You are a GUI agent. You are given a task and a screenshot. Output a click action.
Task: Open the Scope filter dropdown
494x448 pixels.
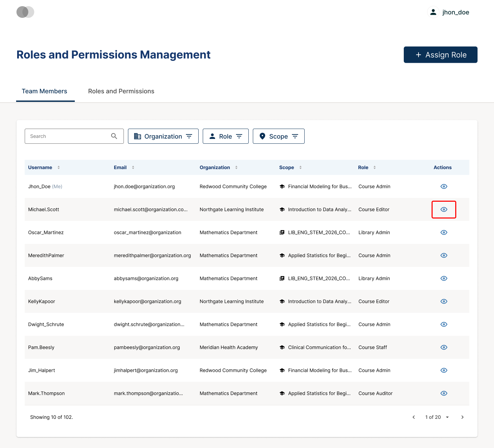click(x=279, y=136)
